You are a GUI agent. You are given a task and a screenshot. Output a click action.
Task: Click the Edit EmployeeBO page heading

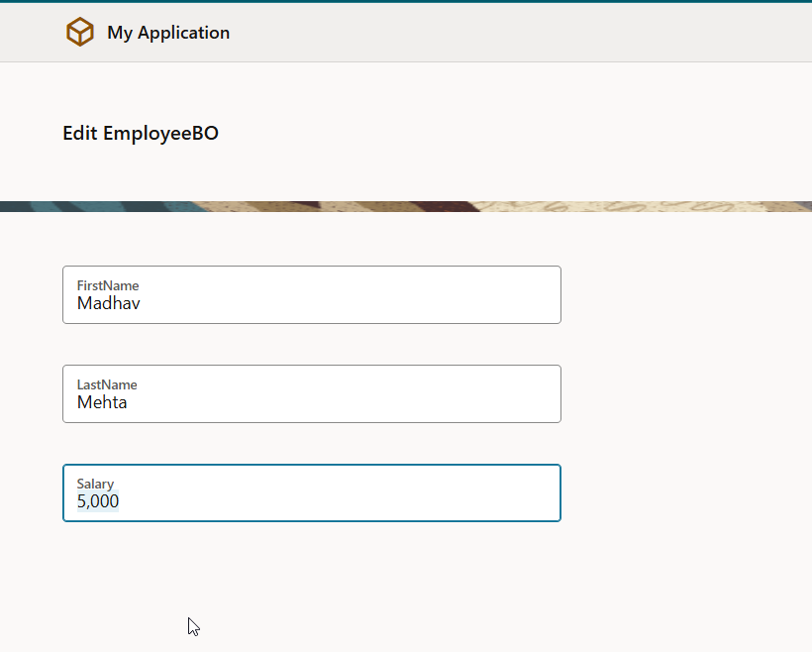[x=141, y=133]
